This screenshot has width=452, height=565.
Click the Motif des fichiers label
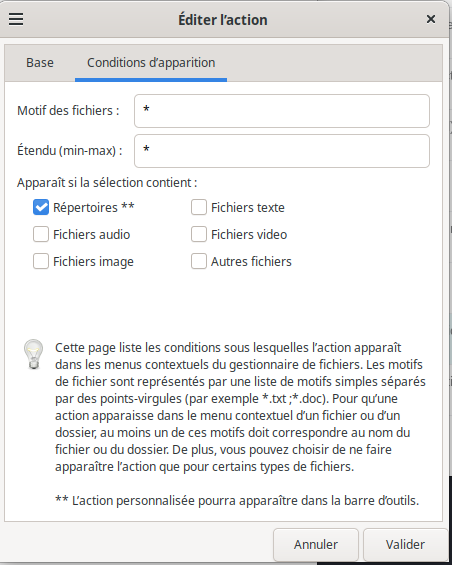(68, 111)
